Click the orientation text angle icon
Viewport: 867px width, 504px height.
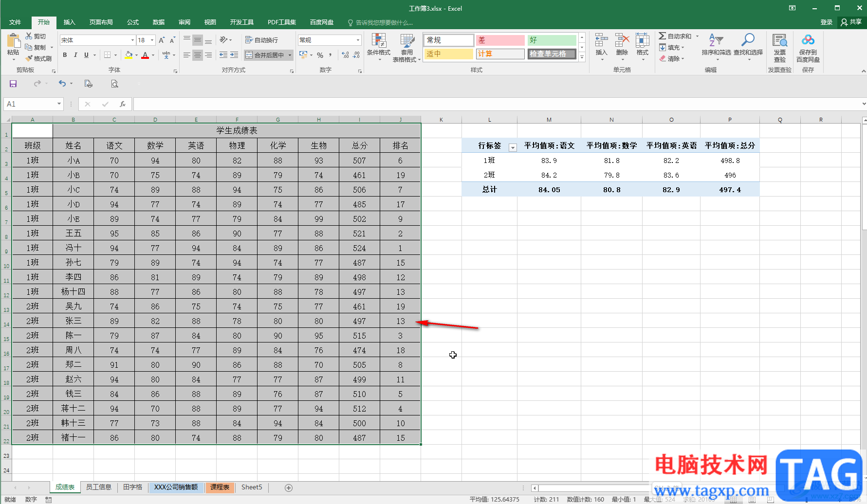click(x=223, y=40)
